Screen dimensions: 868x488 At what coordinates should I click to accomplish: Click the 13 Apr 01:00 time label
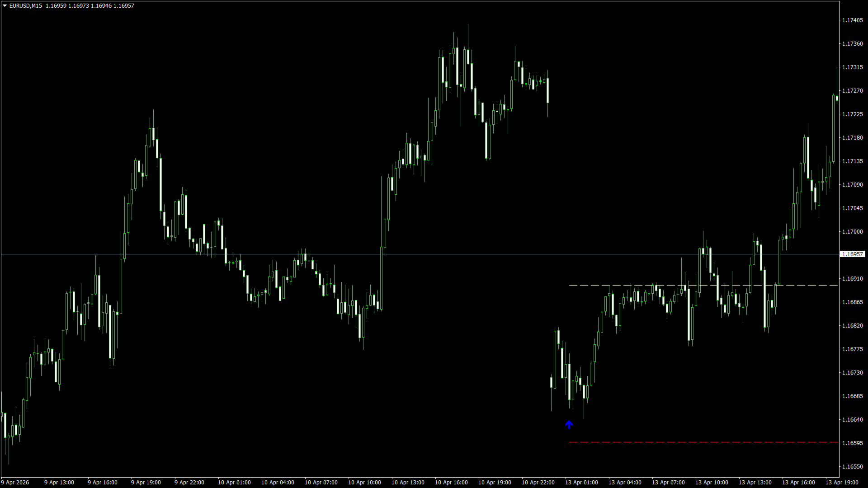(581, 483)
